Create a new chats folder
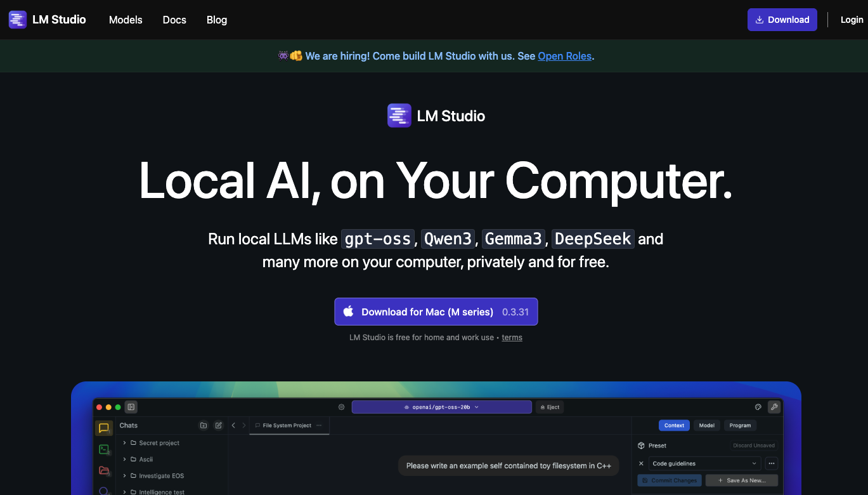868x495 pixels. point(203,425)
